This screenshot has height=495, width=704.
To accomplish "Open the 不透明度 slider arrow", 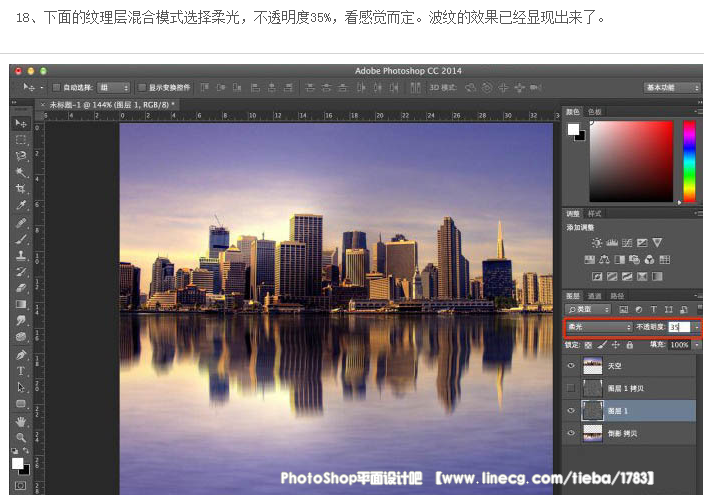I will 696,327.
